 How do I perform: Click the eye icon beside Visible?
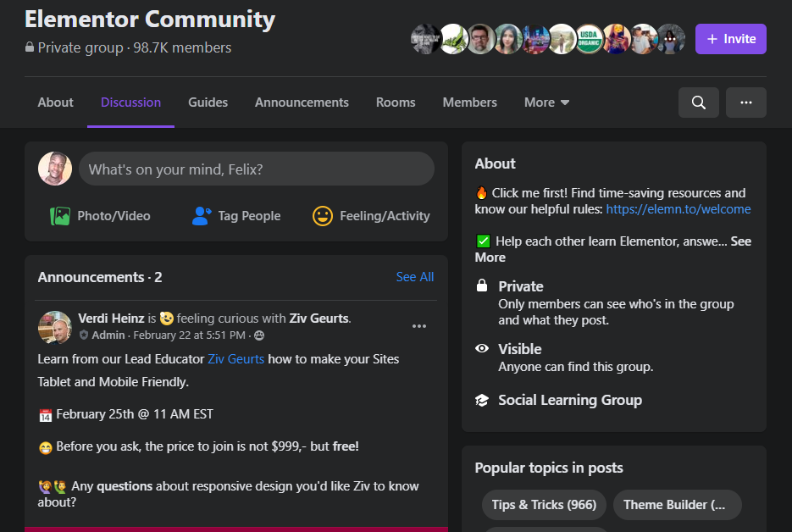coord(482,348)
